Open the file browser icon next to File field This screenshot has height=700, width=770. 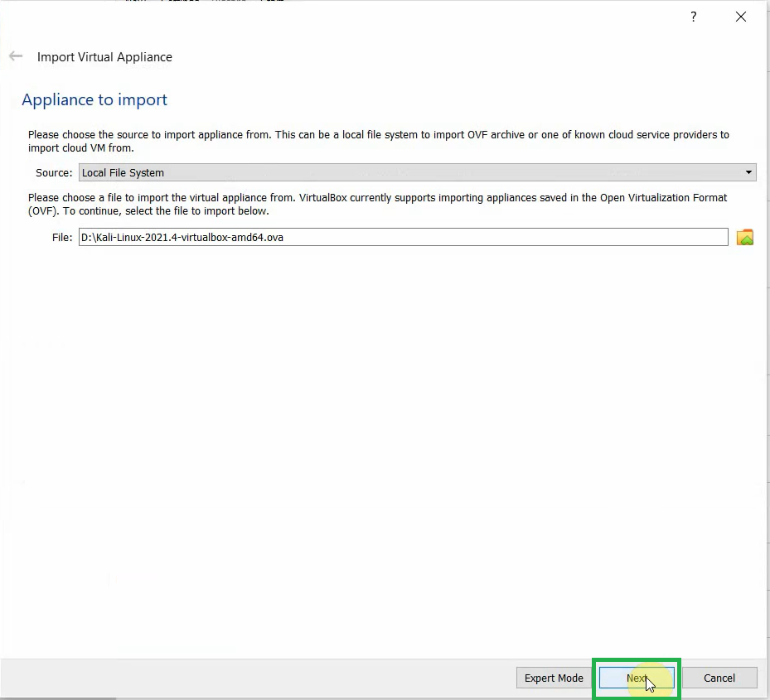pos(744,237)
